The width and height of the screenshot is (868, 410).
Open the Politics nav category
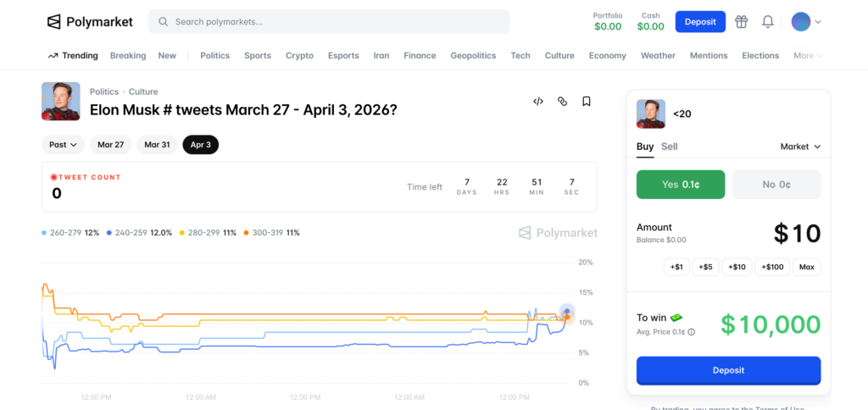coord(214,55)
